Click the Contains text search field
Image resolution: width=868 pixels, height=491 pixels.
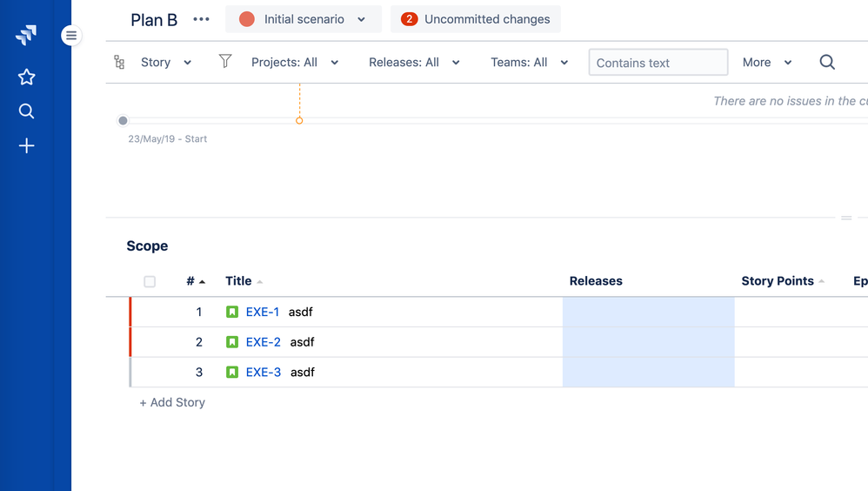[658, 62]
